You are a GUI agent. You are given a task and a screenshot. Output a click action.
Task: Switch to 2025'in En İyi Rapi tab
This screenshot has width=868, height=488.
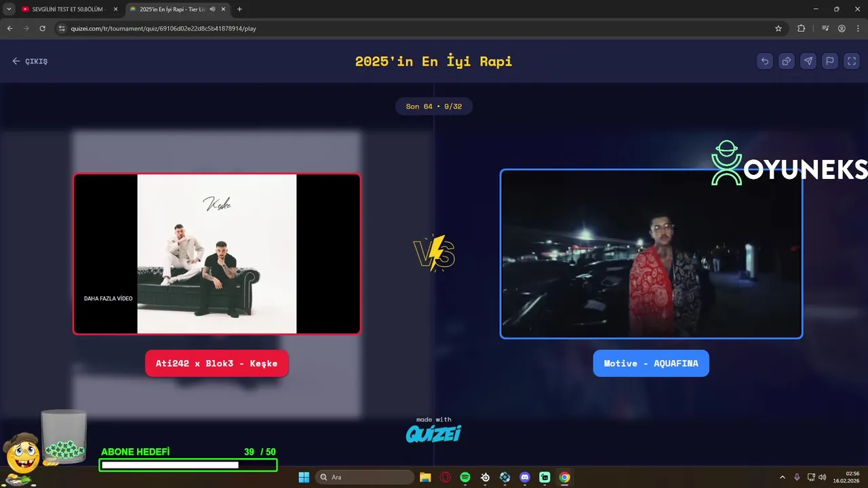click(x=176, y=9)
